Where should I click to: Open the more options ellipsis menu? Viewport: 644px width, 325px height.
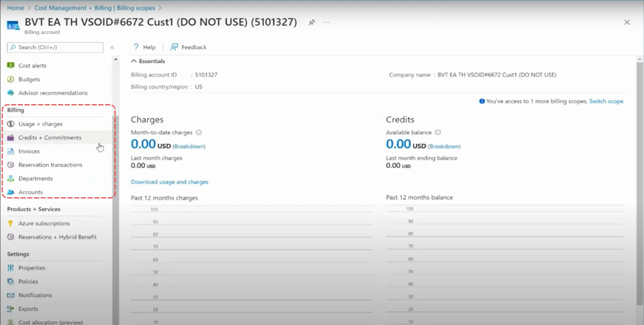pos(327,22)
